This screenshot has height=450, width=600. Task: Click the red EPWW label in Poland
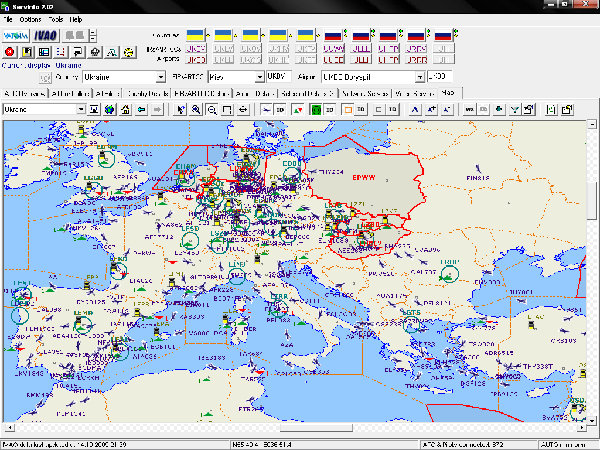point(364,178)
